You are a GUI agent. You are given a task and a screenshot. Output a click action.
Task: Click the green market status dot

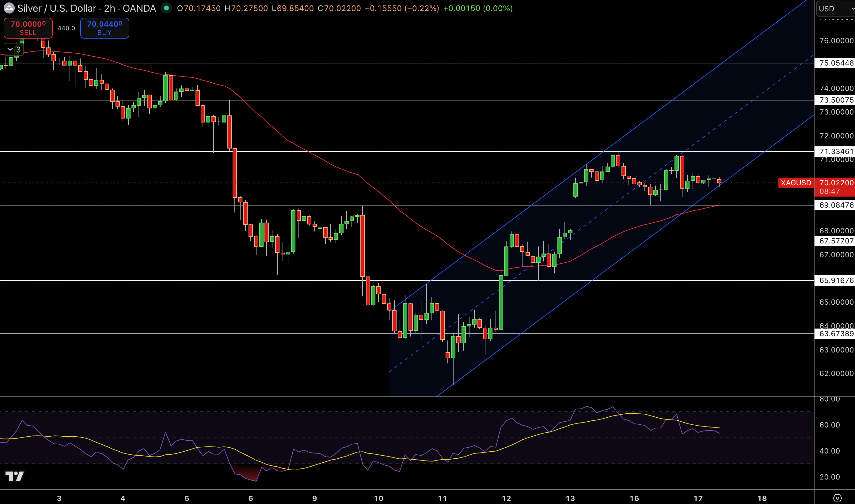point(166,8)
